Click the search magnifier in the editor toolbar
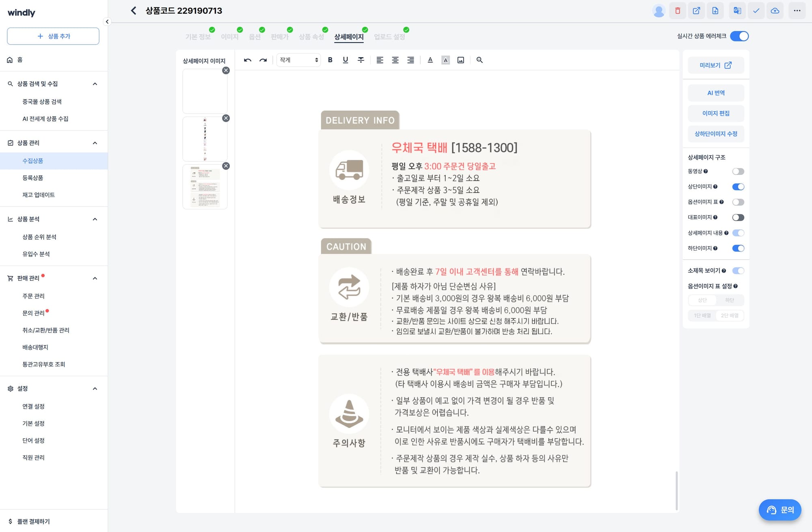 point(479,60)
